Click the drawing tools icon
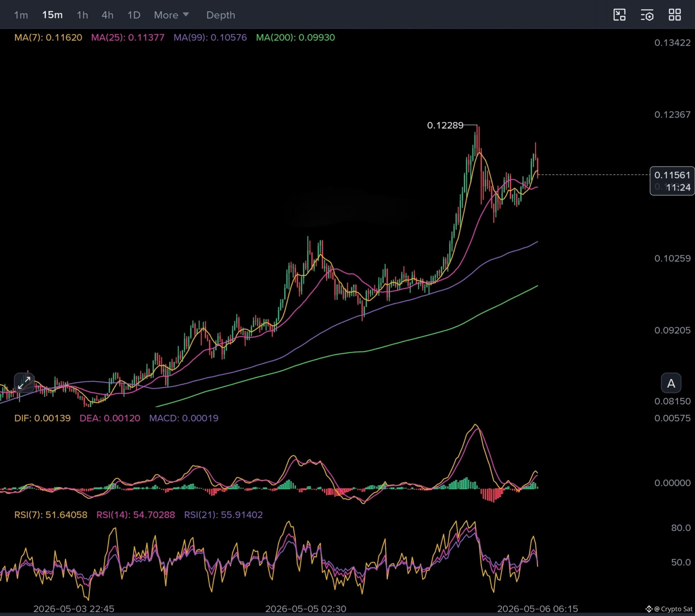The height and width of the screenshot is (616, 695). (619, 15)
